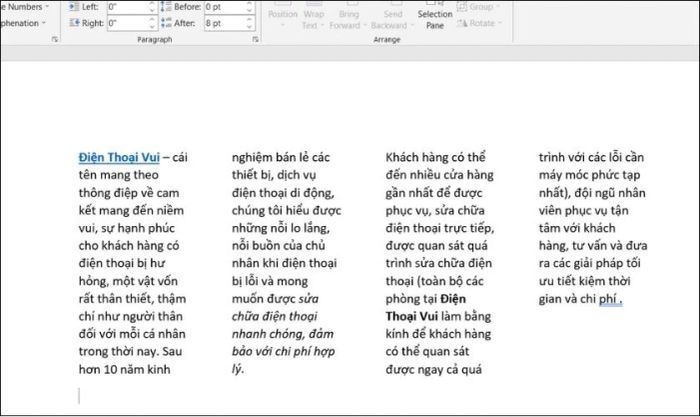The height and width of the screenshot is (417, 700).
Task: Click the text 'tâm với khách'
Action: coord(577,228)
